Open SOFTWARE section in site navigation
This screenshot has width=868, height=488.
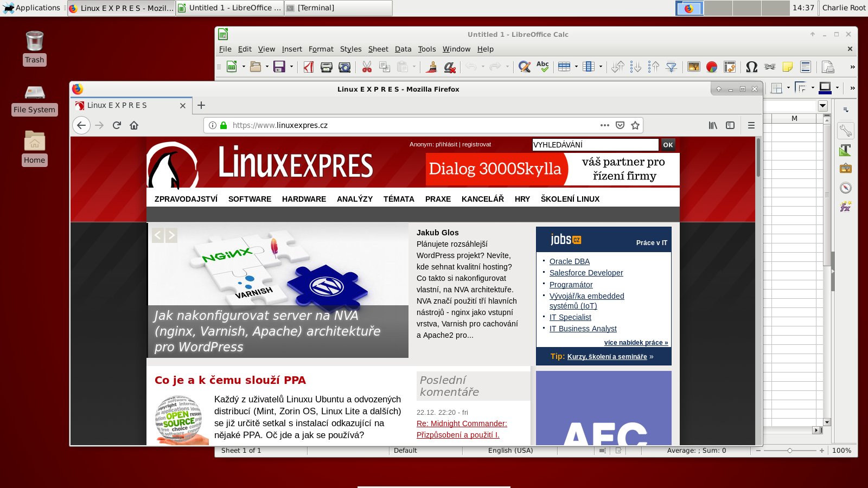pyautogui.click(x=250, y=199)
